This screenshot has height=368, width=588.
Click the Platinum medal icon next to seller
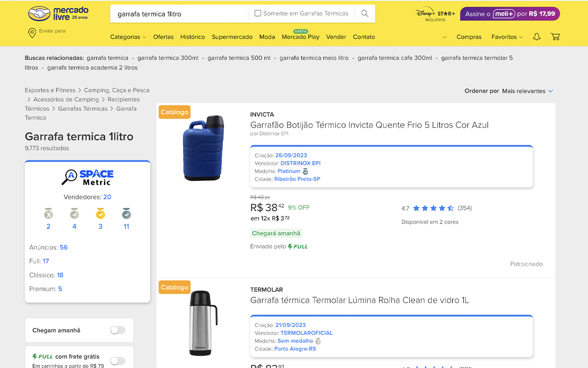(x=305, y=172)
